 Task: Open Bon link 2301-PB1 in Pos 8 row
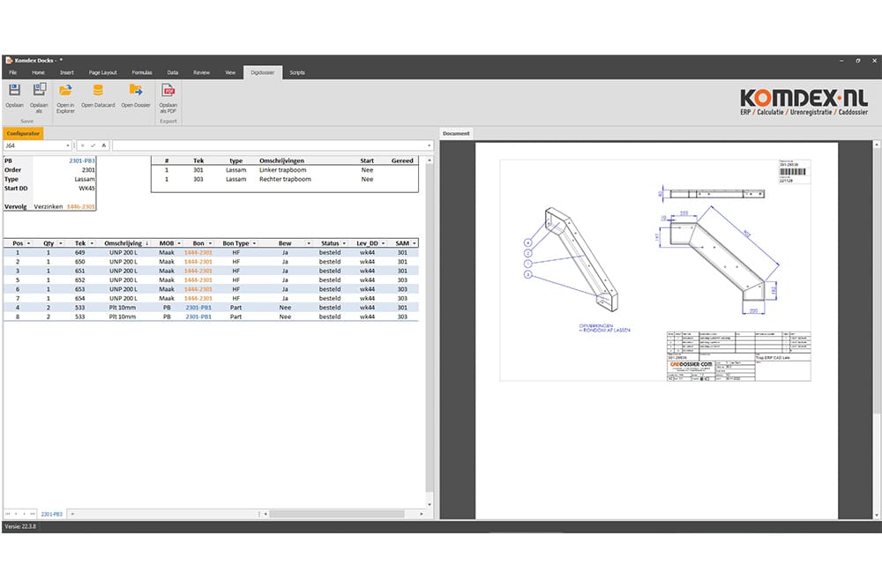coord(198,316)
